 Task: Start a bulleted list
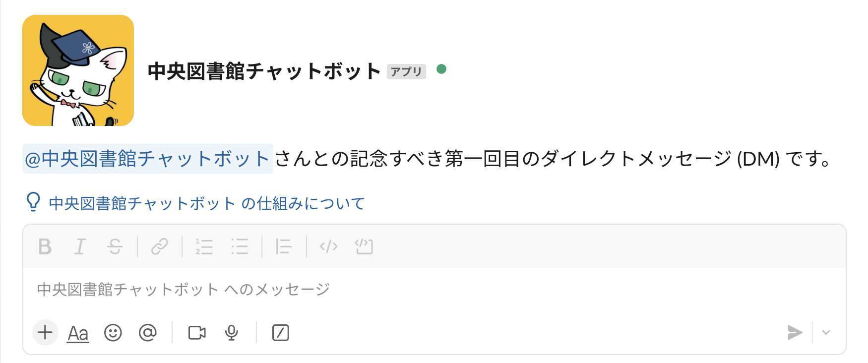point(240,246)
